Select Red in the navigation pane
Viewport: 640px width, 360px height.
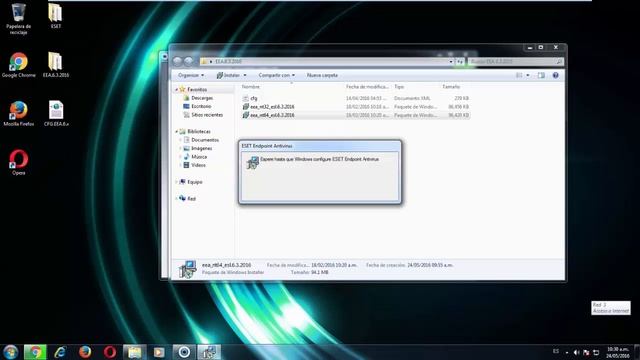point(191,199)
